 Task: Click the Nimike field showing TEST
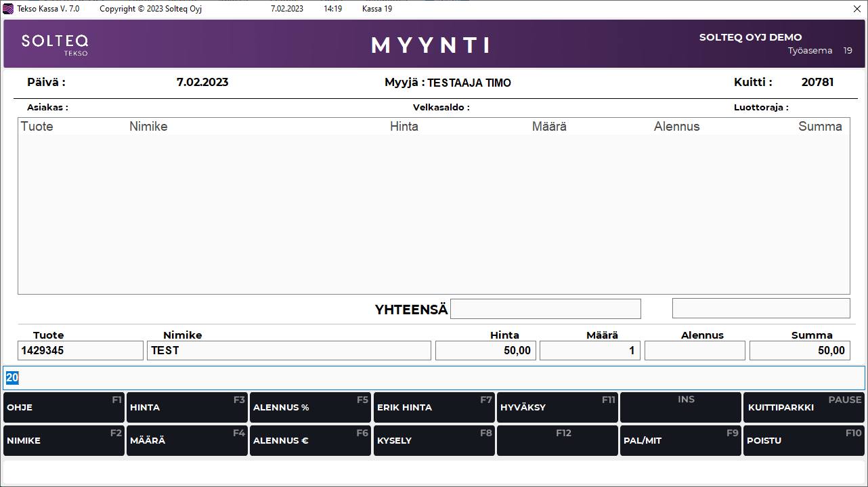[x=288, y=350]
